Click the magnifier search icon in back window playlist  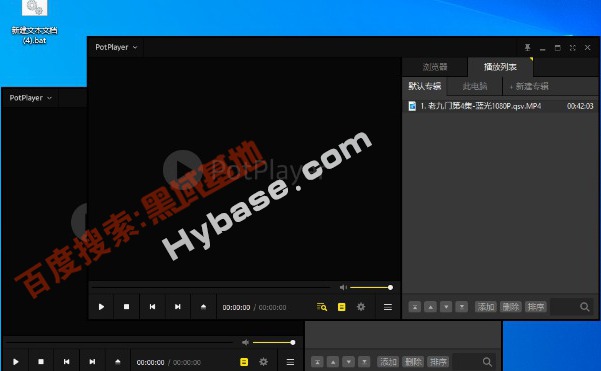(x=487, y=362)
